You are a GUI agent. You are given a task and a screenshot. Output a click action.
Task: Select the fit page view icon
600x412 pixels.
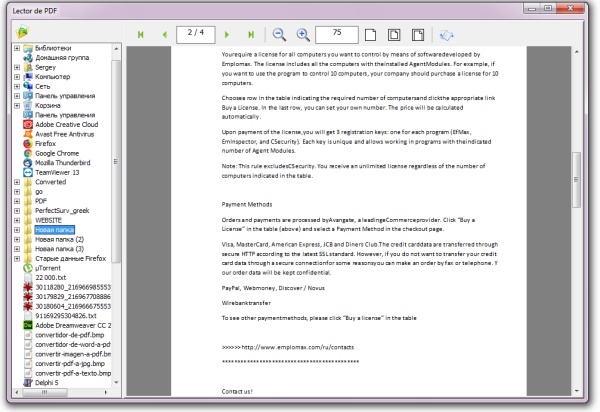click(x=394, y=35)
